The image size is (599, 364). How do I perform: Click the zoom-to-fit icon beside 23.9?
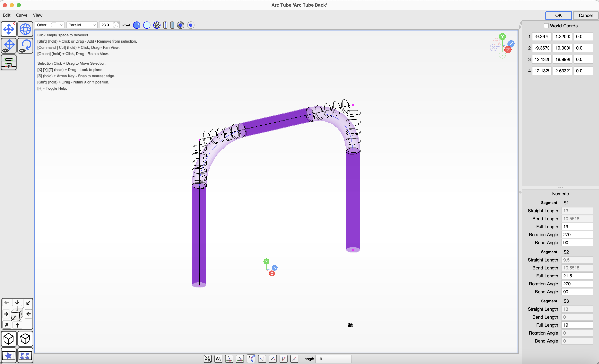pyautogui.click(x=116, y=25)
